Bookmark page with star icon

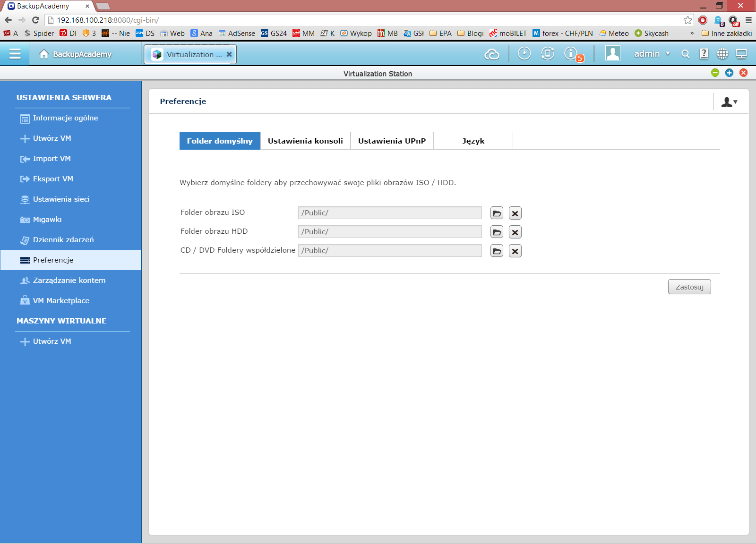tap(687, 20)
